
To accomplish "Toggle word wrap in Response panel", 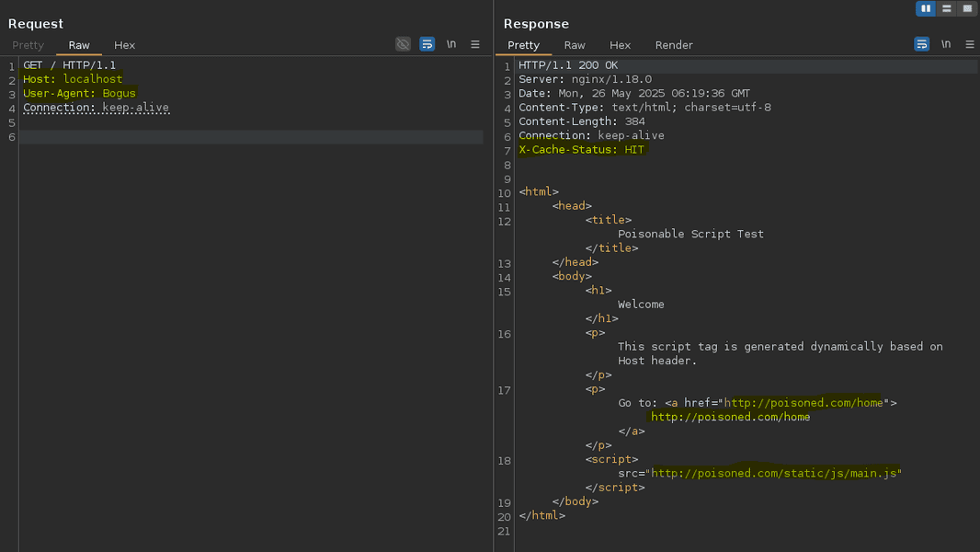I will [x=922, y=44].
